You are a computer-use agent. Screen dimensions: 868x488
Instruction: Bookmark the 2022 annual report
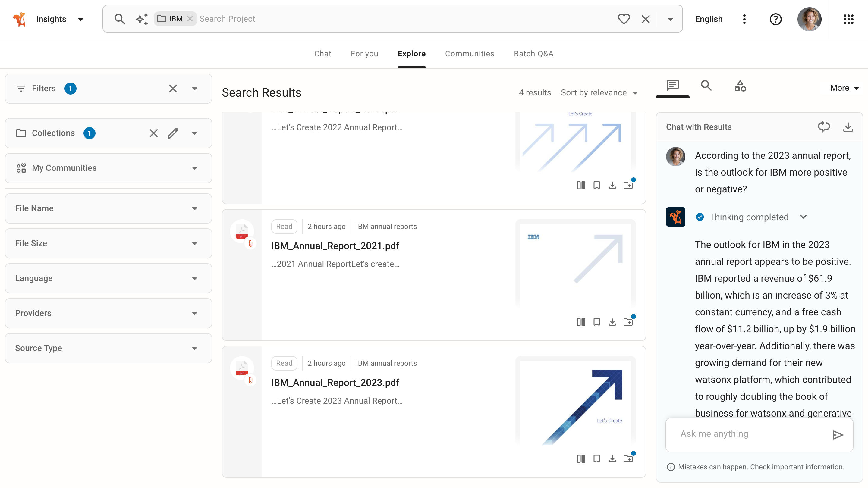click(597, 185)
